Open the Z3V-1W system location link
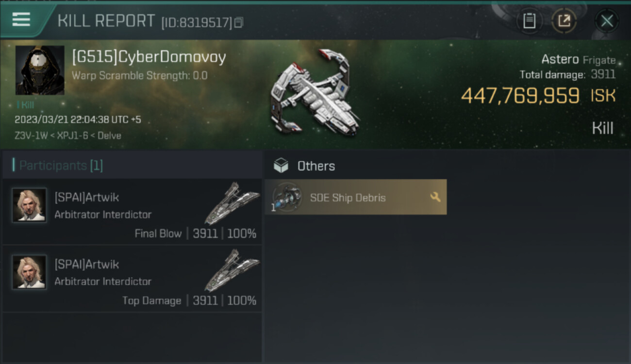631x364 pixels. click(31, 135)
